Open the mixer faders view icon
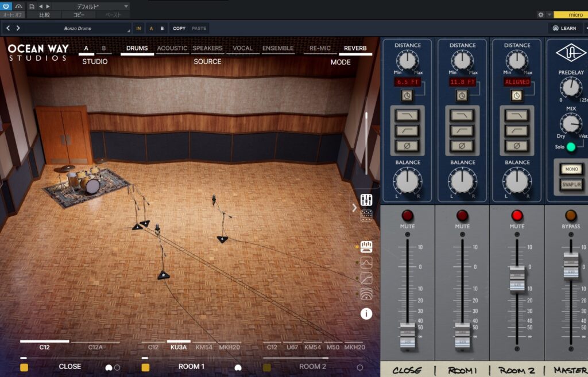This screenshot has width=588, height=377. (x=366, y=200)
